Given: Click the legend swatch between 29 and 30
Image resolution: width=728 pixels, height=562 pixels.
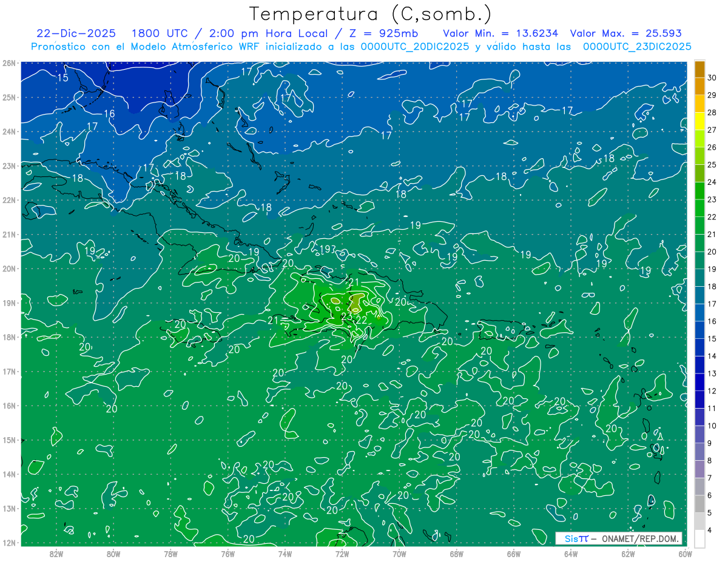Looking at the screenshot, I should click(699, 86).
